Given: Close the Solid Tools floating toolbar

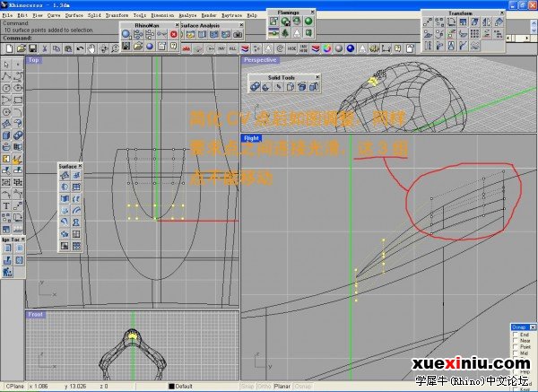Looking at the screenshot, I should 317,77.
